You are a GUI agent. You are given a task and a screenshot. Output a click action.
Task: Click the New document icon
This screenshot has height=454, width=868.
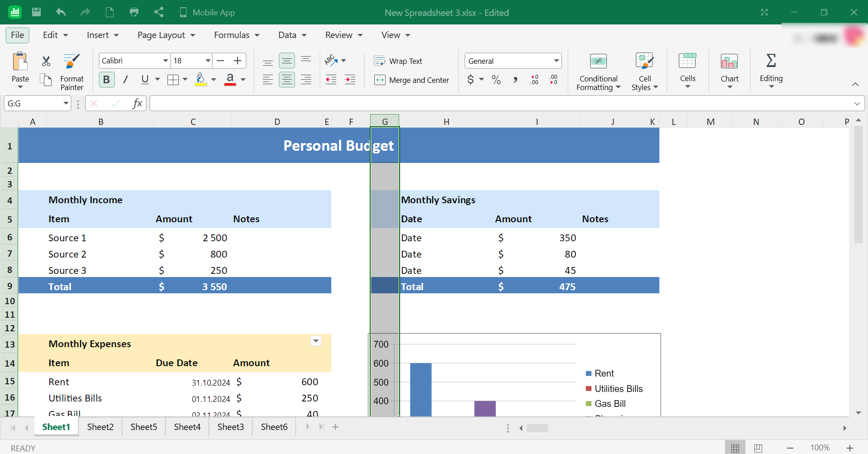110,12
